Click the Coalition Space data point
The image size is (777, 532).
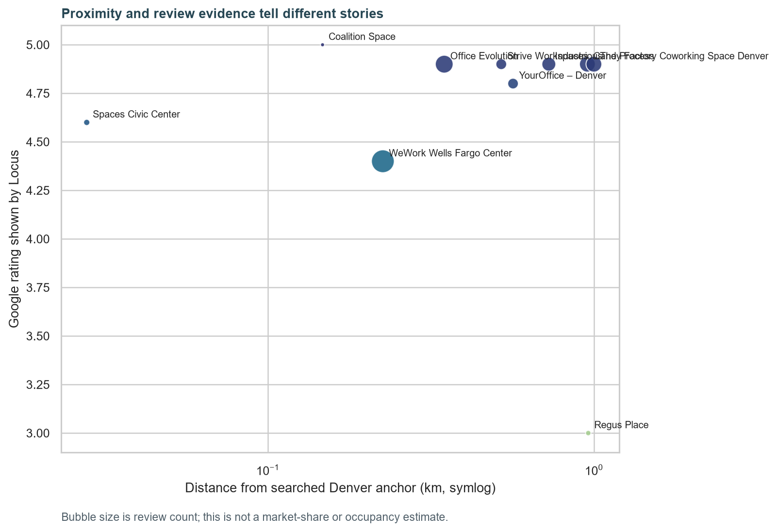point(322,45)
